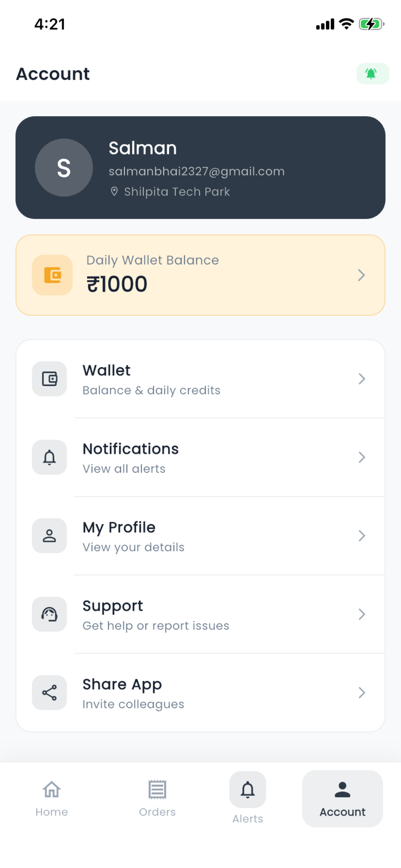The width and height of the screenshot is (401, 868).
Task: Open Daily Wallet Balance chevron
Action: pos(362,275)
